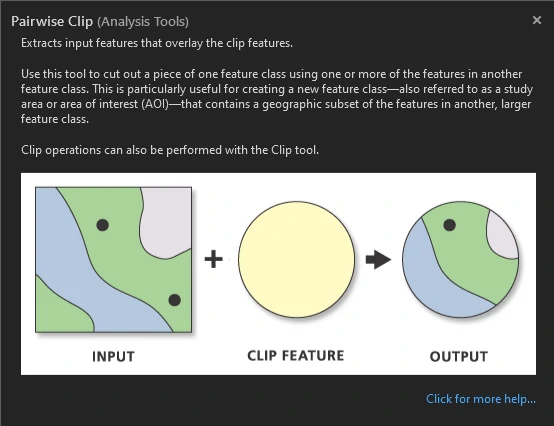The image size is (554, 426).
Task: Select the lower-right black point in INPUT map
Action: (175, 300)
